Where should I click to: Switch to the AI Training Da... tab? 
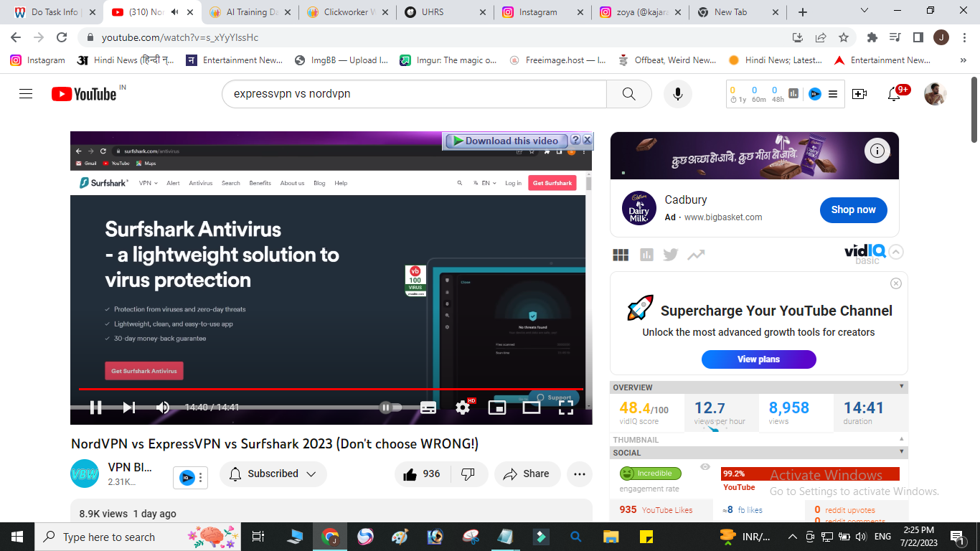pos(250,12)
